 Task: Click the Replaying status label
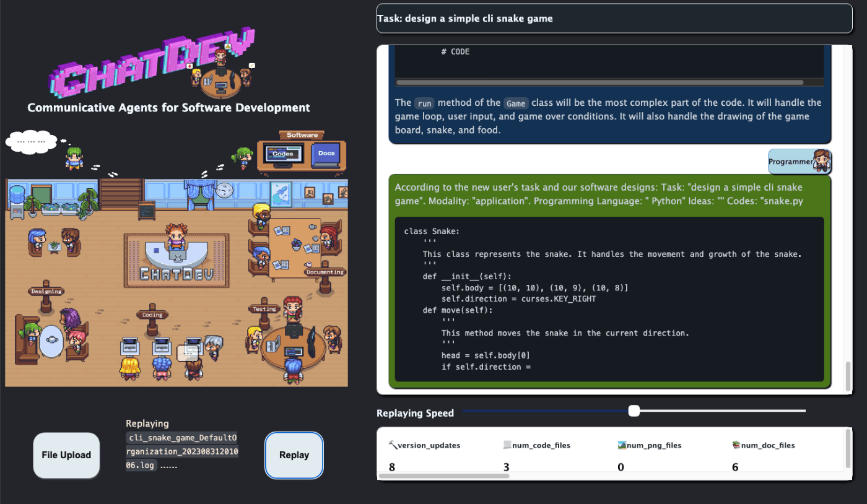tap(147, 424)
